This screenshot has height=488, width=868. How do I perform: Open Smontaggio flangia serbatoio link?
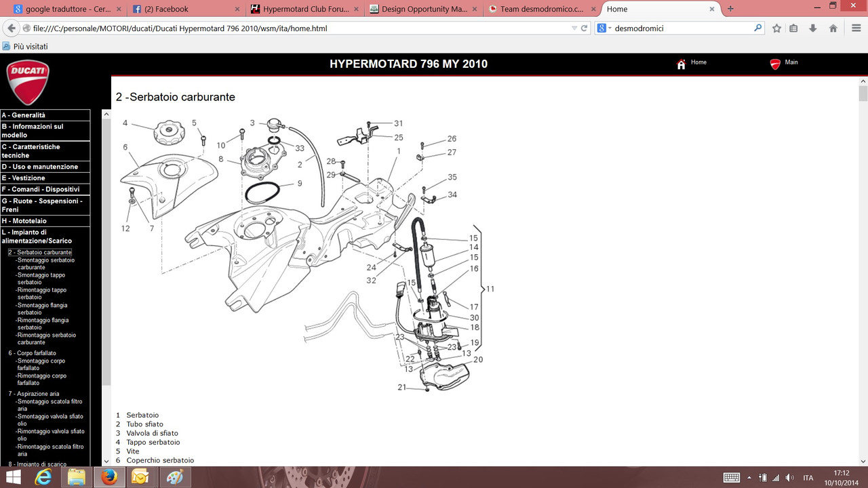tap(41, 308)
